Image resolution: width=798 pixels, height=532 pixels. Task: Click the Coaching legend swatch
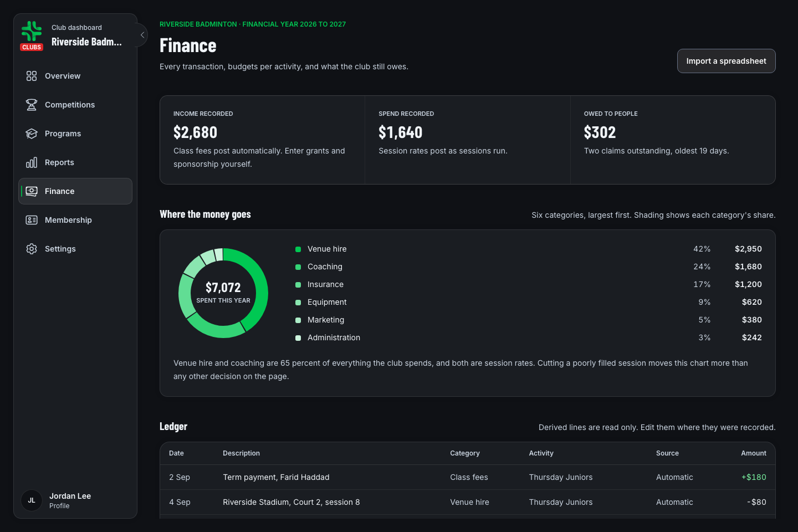(298, 267)
